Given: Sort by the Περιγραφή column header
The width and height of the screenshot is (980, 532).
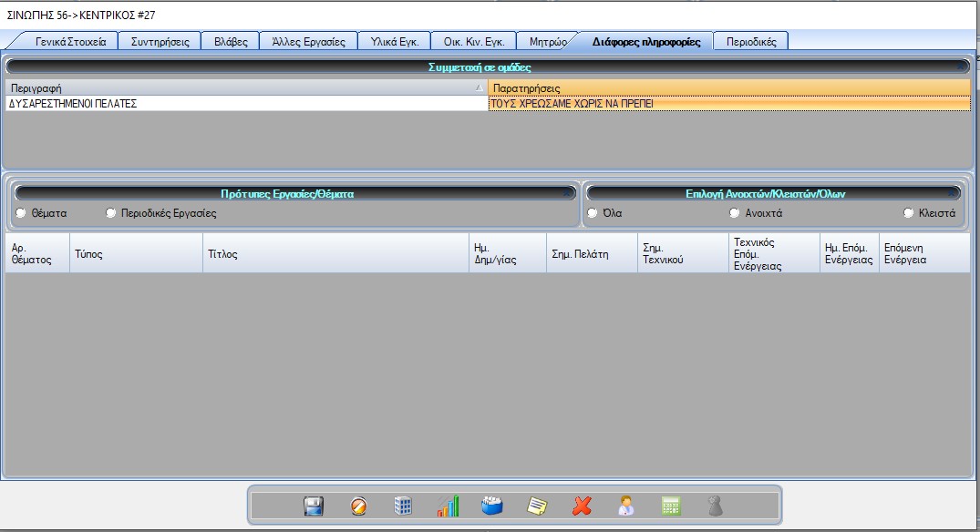Looking at the screenshot, I should [244, 88].
